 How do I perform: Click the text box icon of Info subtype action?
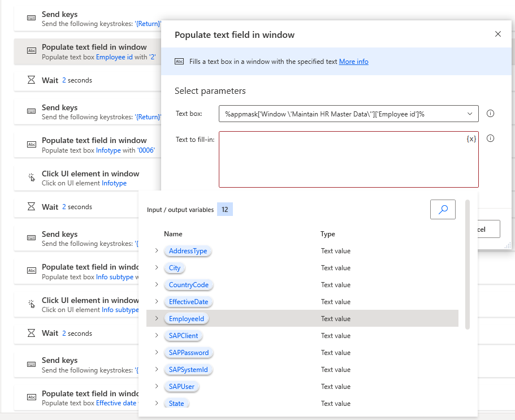31,271
